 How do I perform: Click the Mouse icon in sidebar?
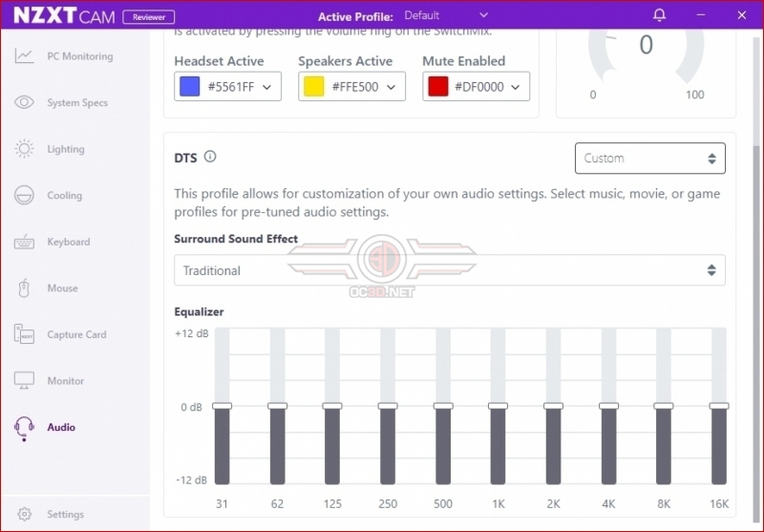(24, 287)
